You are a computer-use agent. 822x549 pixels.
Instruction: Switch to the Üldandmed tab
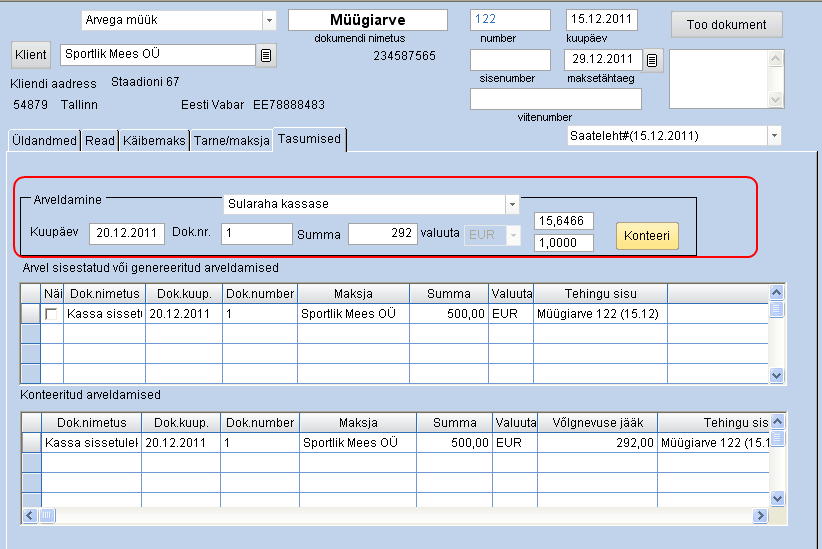(x=45, y=141)
